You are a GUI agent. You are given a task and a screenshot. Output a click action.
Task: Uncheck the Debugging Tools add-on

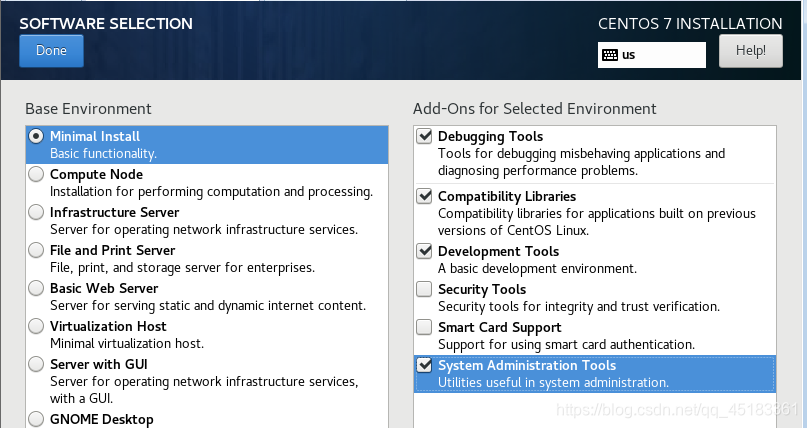425,136
